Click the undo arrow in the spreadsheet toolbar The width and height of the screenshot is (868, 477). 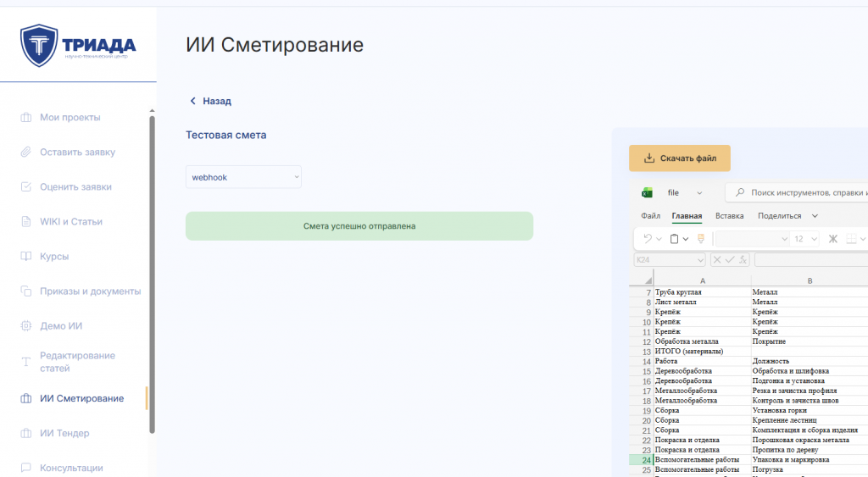click(647, 239)
